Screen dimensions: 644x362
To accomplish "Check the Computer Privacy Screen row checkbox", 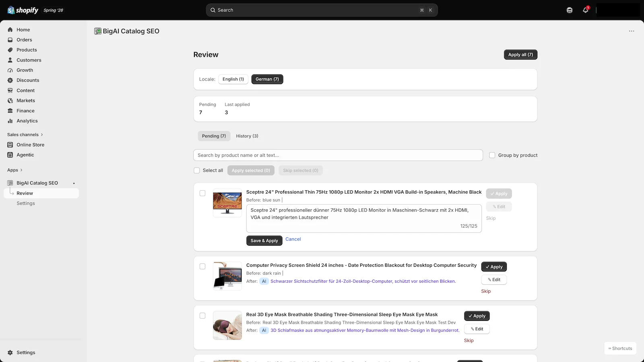I will pyautogui.click(x=202, y=266).
